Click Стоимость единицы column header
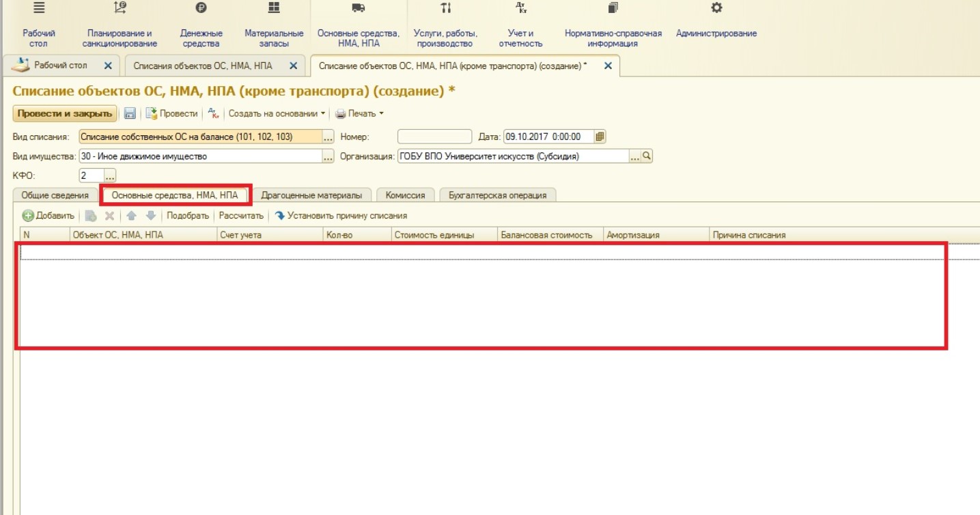The width and height of the screenshot is (980, 515). pyautogui.click(x=445, y=235)
